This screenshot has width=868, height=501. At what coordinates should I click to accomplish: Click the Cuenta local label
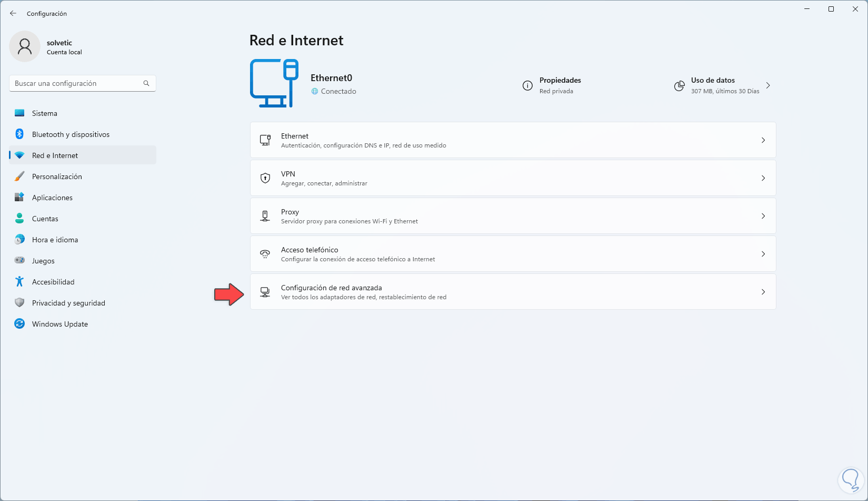click(64, 52)
